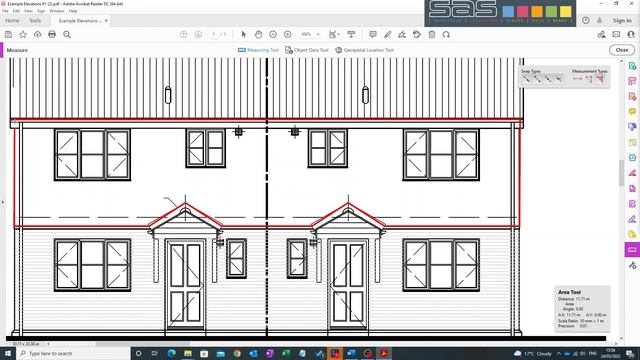
Task: Open Microsoft Edge from taskbar
Action: (171, 353)
